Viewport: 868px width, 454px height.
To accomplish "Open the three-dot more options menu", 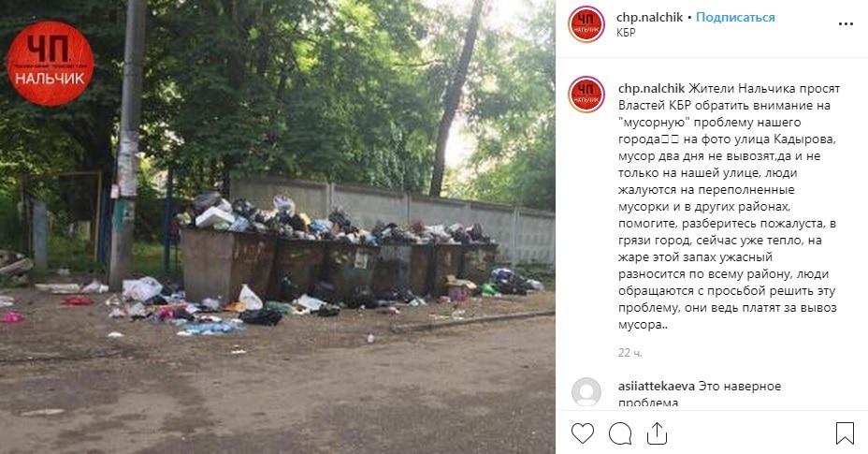I will (x=846, y=24).
